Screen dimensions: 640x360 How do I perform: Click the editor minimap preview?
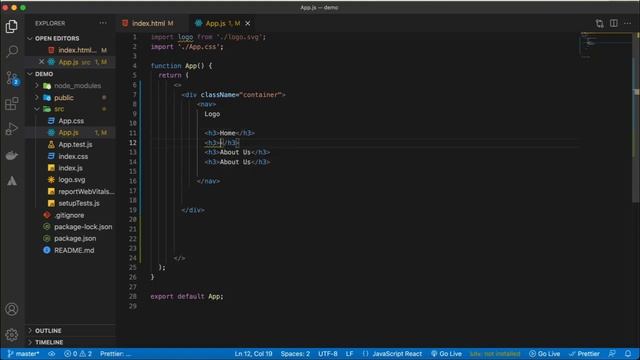[x=606, y=45]
